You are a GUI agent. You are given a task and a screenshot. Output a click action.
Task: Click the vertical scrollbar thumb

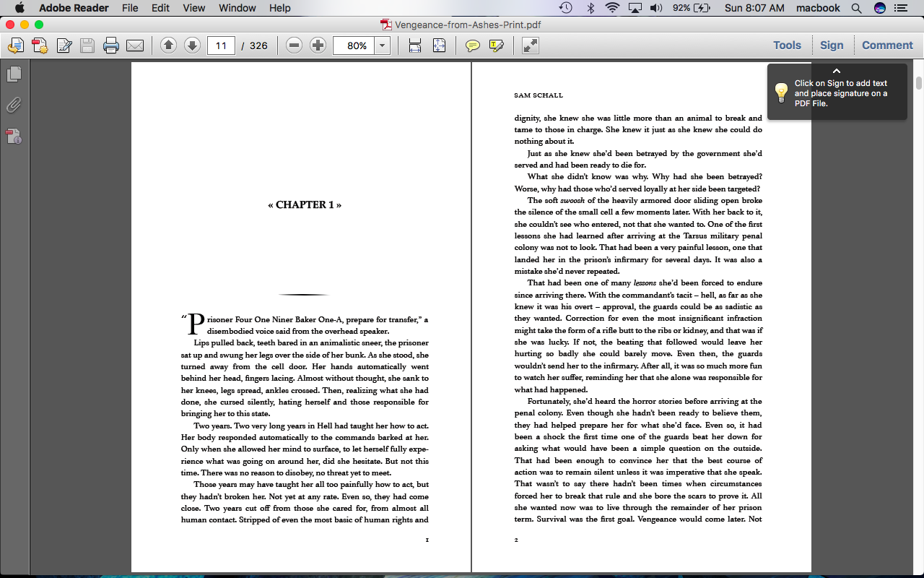[x=918, y=82]
